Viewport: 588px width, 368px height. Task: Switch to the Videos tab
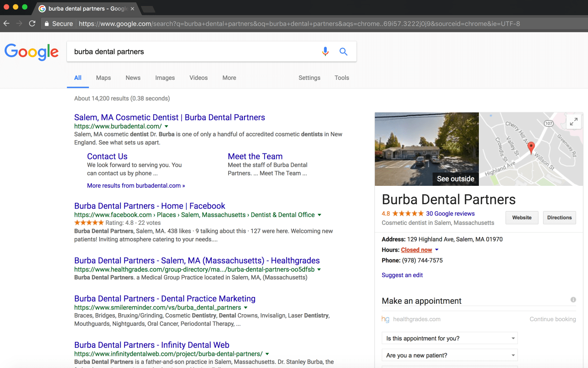point(198,78)
